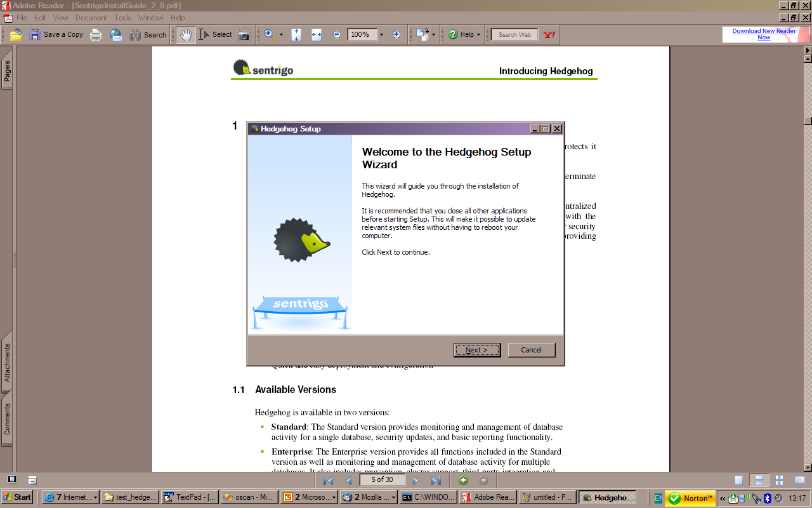
Task: Click the Available Versions heading
Action: coord(296,390)
